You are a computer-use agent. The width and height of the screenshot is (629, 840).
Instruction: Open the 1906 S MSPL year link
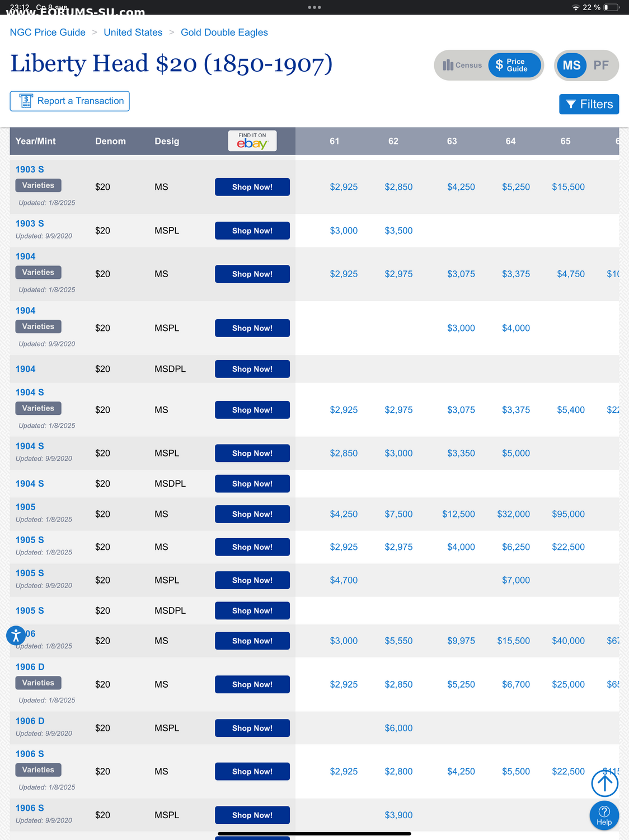(30, 808)
